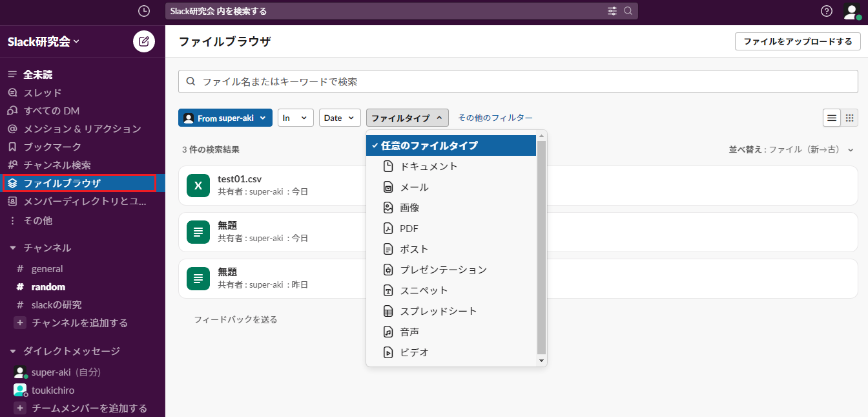868x417 pixels.
Task: Click ファイルをアップロードする button
Action: tap(798, 41)
